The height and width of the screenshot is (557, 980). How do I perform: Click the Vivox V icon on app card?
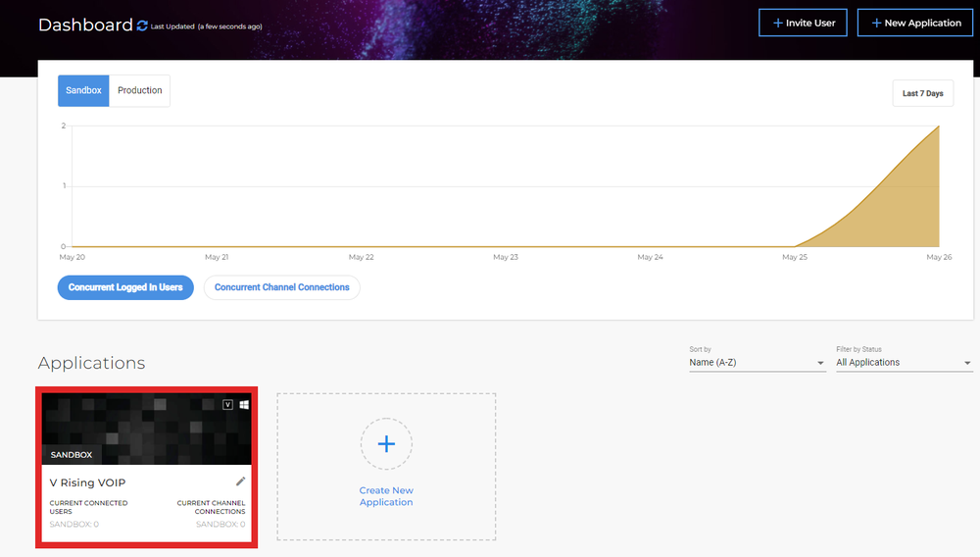click(228, 404)
